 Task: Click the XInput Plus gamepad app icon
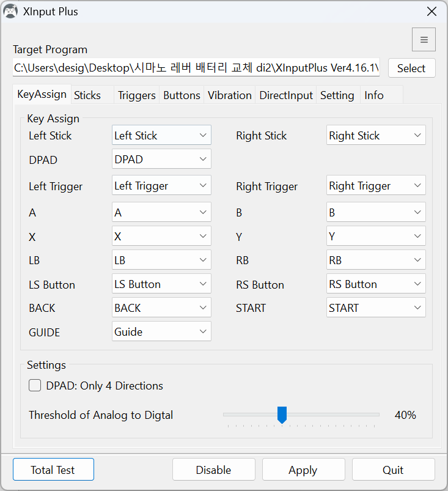point(10,12)
